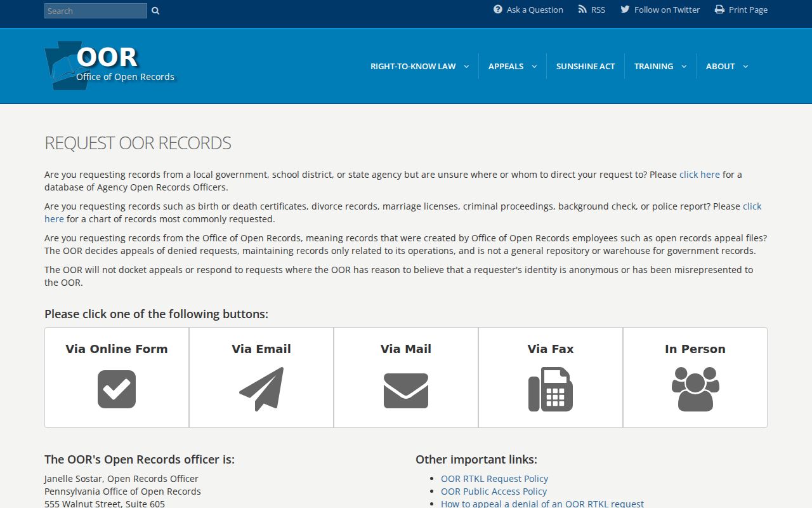The width and height of the screenshot is (812, 508).
Task: Open the appeal a denial of RTKL request link
Action: 542,504
